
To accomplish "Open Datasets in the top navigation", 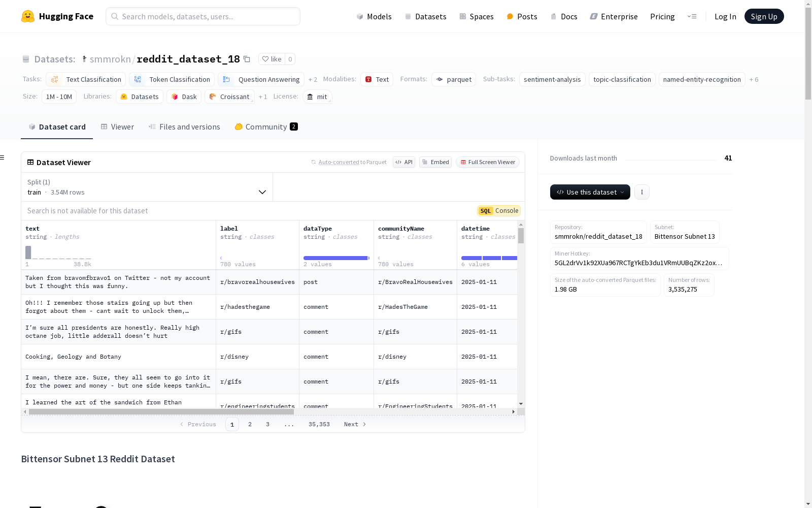I will pos(425,16).
